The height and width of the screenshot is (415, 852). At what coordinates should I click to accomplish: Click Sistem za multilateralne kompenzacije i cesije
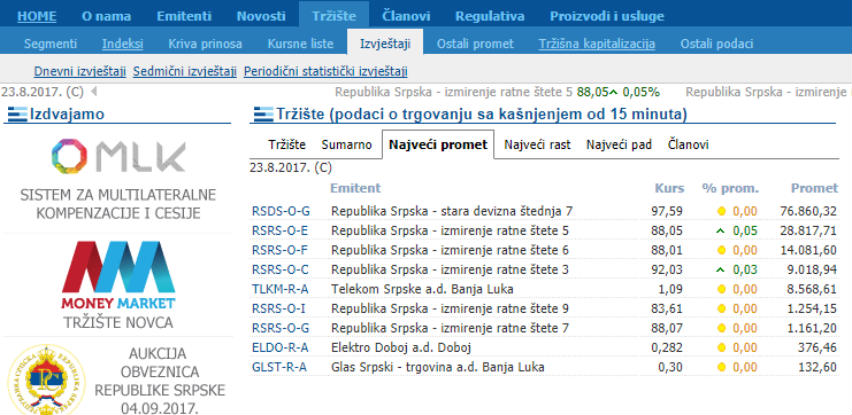pyautogui.click(x=118, y=204)
